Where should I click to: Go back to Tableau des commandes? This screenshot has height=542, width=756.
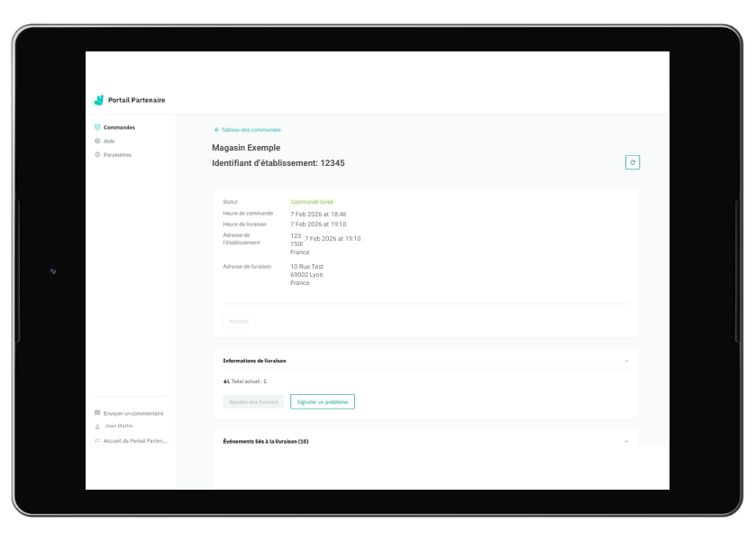click(247, 130)
